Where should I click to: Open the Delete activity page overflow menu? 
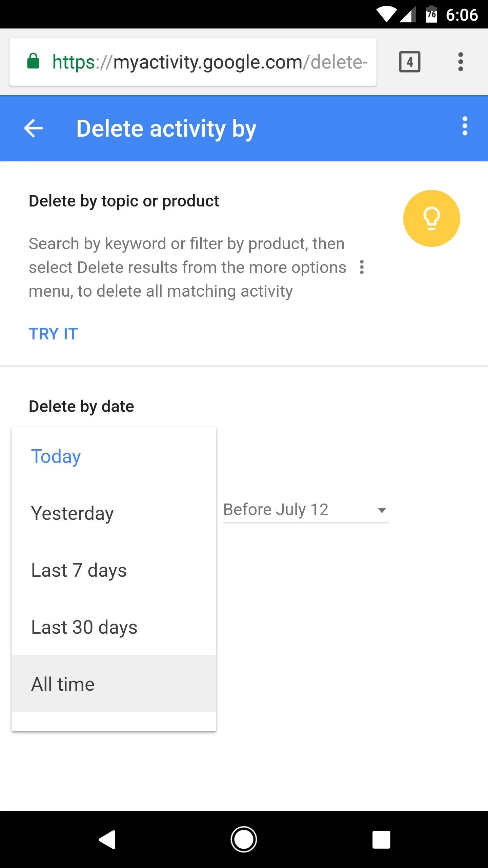[x=465, y=126]
